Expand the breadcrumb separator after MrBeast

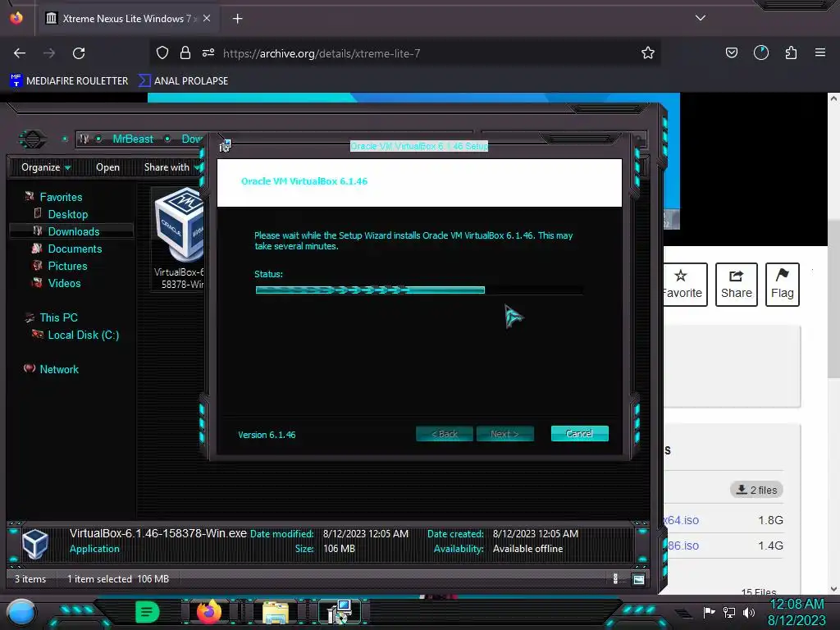(x=167, y=139)
